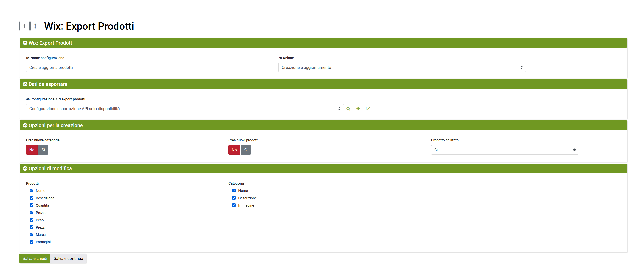Screen dimensions: 644x266
Task: Open the 'Azione' dropdown
Action: [x=402, y=68]
